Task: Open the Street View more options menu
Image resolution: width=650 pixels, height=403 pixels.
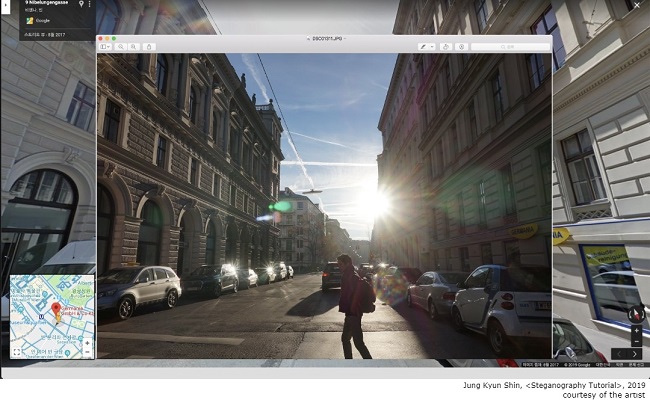Action: pyautogui.click(x=90, y=4)
